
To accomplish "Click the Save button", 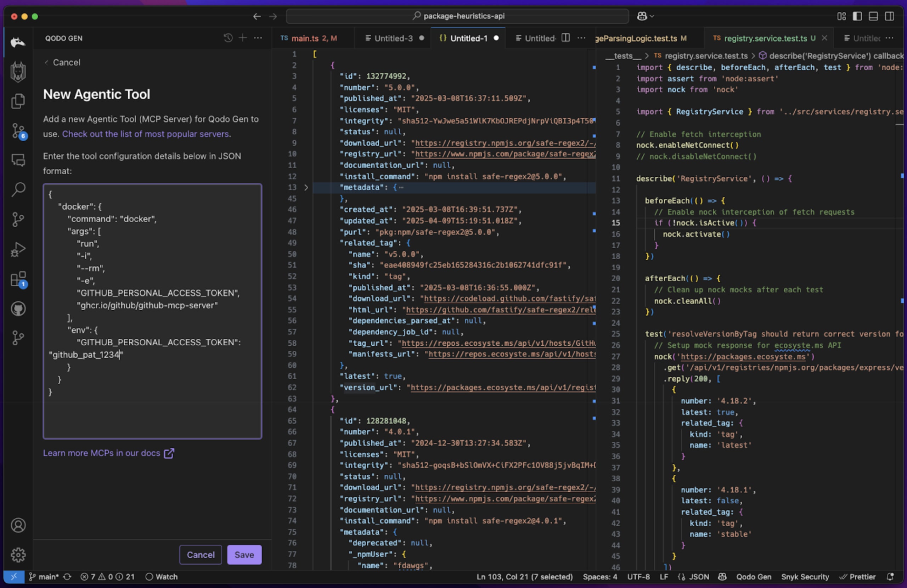I will click(x=244, y=554).
